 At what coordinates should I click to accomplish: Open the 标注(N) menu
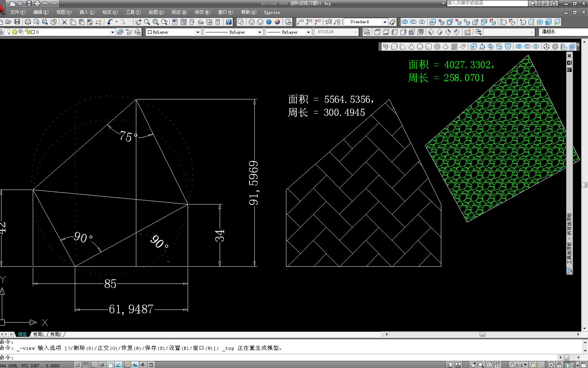coord(179,12)
